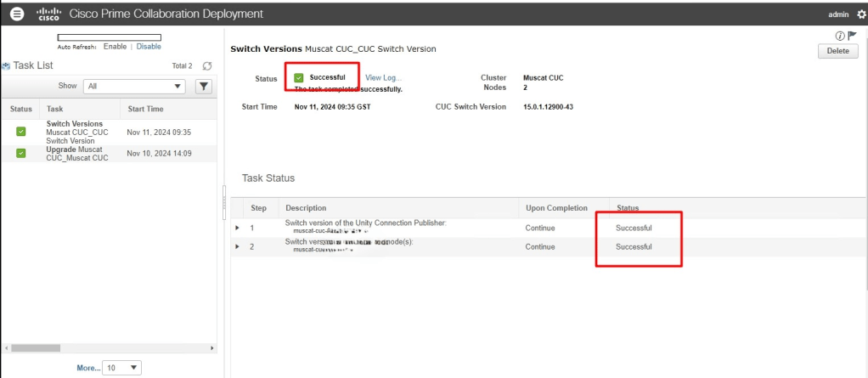Image resolution: width=868 pixels, height=378 pixels.
Task: Open the task list filter funnel
Action: (x=204, y=86)
